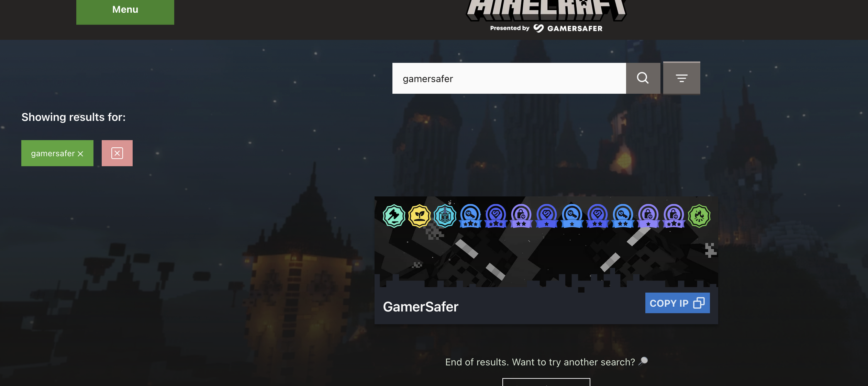This screenshot has height=386, width=868.
Task: Select GamerSafer from results
Action: (x=421, y=306)
